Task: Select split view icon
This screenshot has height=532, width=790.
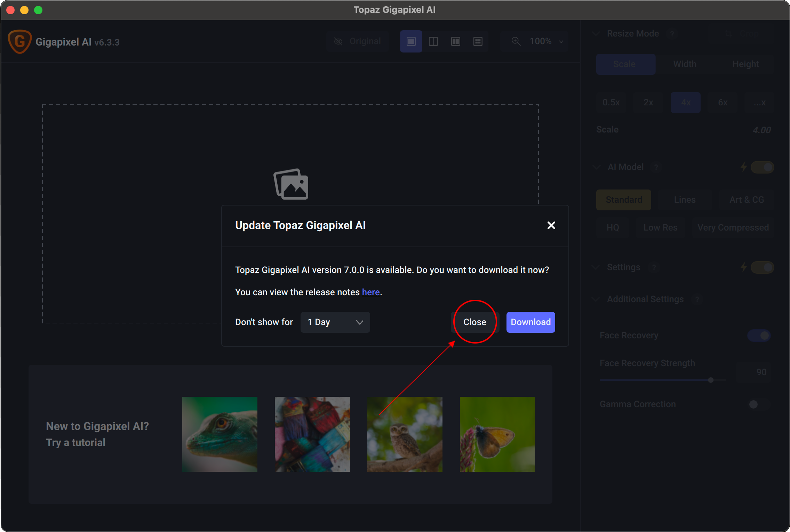Action: pyautogui.click(x=433, y=41)
